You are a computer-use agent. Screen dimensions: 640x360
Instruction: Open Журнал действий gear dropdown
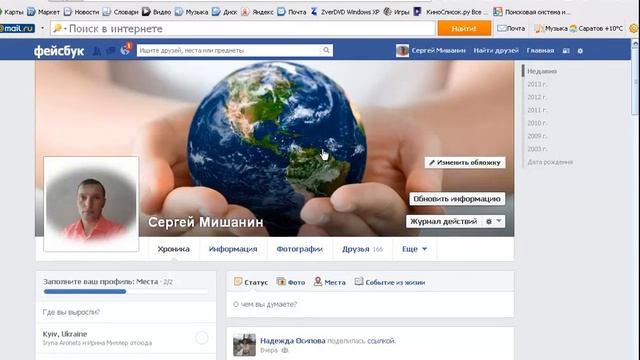pos(493,221)
